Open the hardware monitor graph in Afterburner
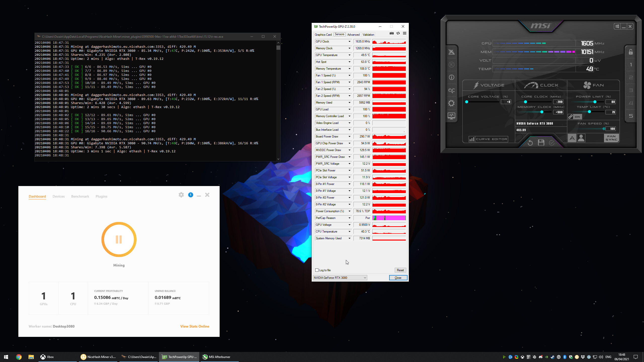644x362 pixels. tap(452, 116)
